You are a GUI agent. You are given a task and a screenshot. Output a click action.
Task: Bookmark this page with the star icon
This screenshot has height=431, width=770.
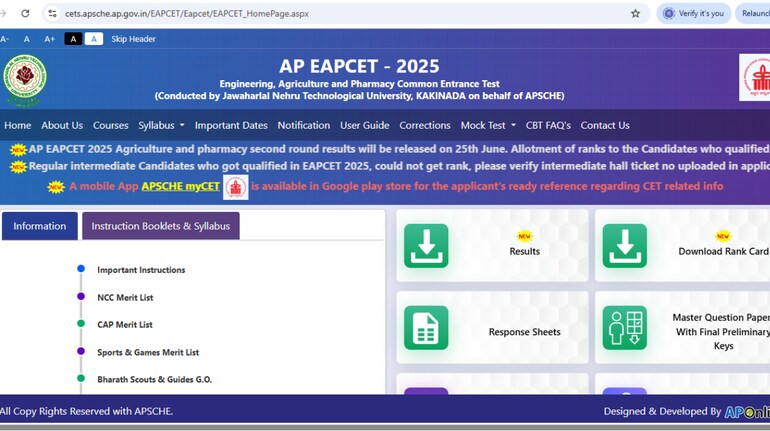tap(635, 13)
